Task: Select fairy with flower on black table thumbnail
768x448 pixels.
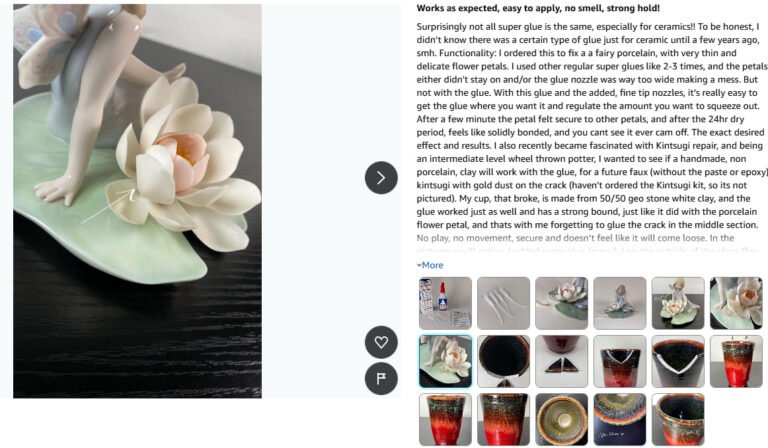Action: click(678, 303)
